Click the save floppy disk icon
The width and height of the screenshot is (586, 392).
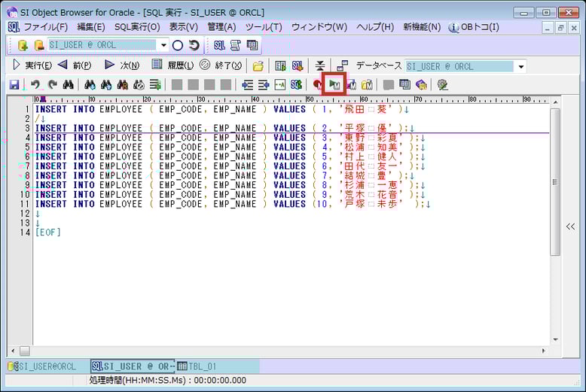tap(14, 85)
